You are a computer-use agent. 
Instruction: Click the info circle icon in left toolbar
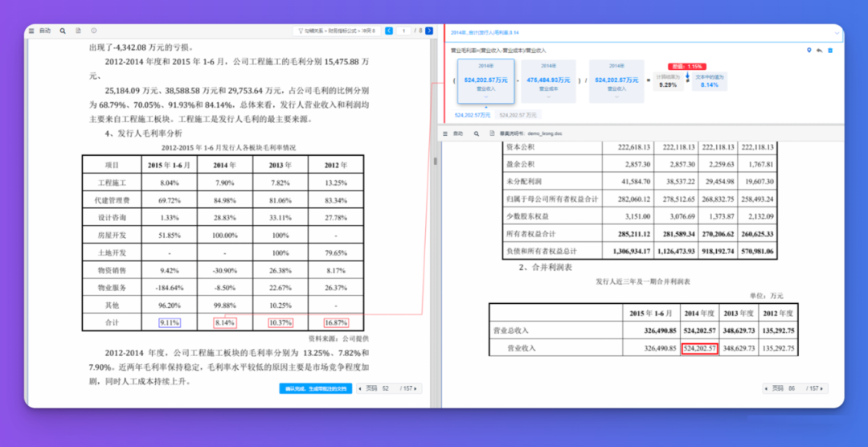click(93, 31)
